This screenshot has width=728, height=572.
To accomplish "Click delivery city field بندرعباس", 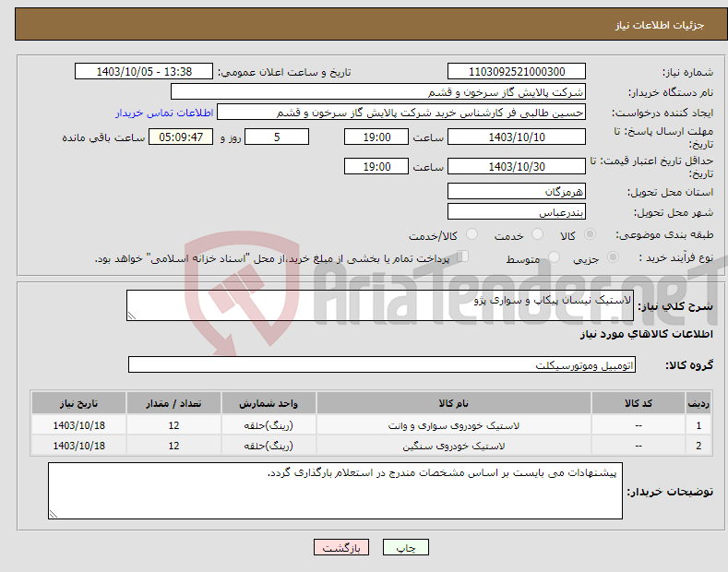I will pos(517,211).
